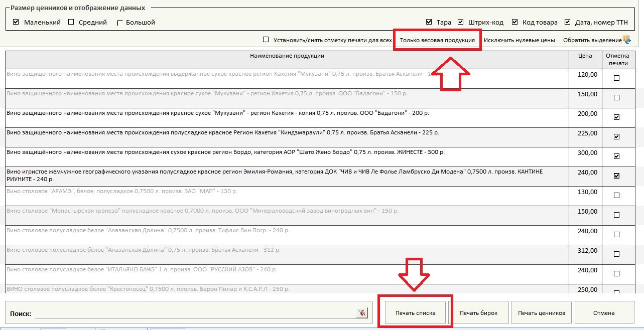Click the Печать бирок button
Viewport: 644px width, 330px height.
click(479, 313)
